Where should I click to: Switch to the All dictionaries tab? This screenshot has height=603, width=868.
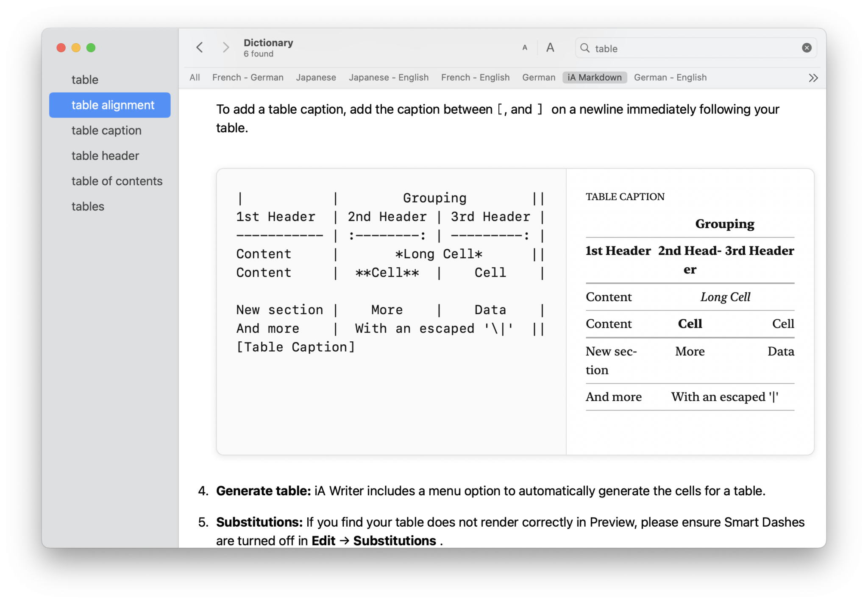pyautogui.click(x=195, y=78)
